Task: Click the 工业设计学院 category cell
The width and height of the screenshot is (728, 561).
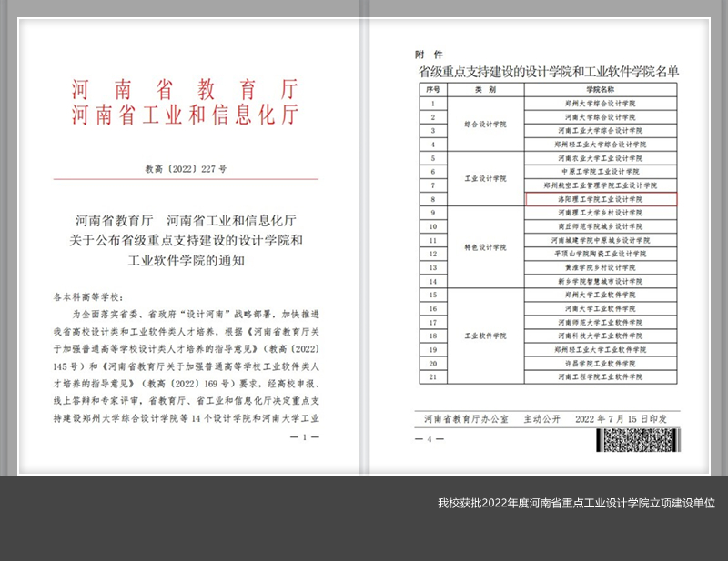Action: point(485,178)
